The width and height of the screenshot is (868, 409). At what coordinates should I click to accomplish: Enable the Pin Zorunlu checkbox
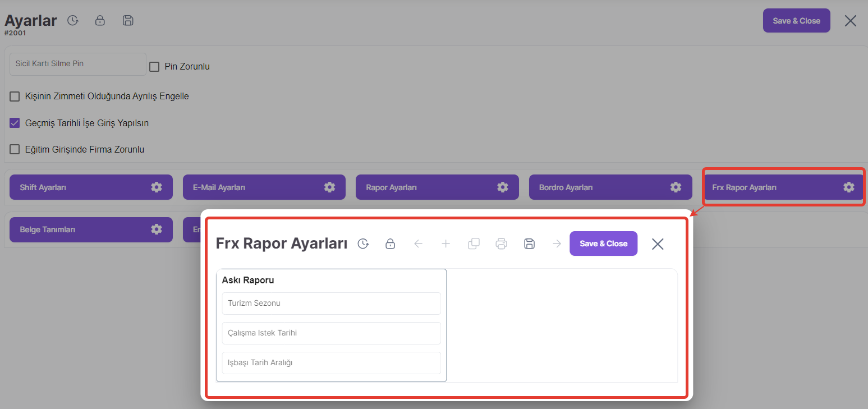[x=155, y=67]
